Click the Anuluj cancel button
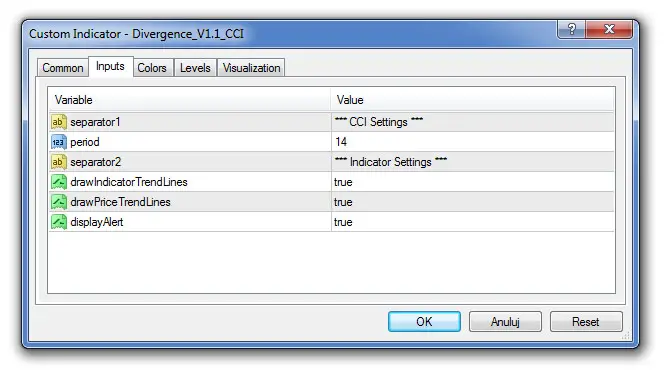 coord(505,322)
